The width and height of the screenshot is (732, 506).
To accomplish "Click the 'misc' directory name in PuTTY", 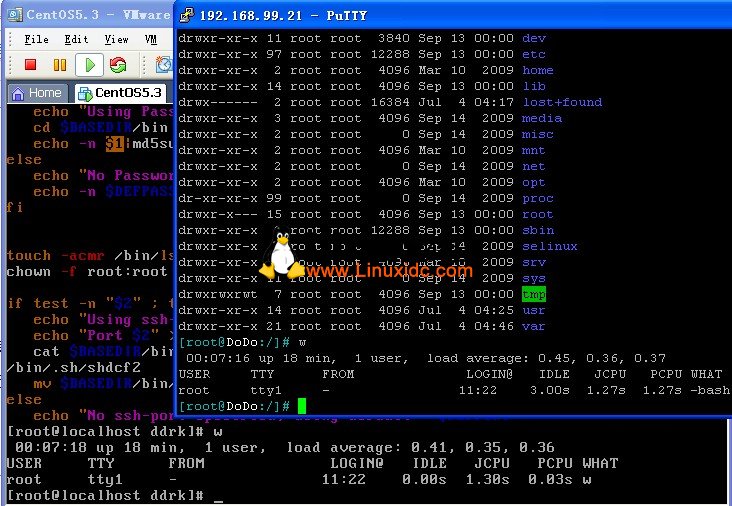I will pyautogui.click(x=538, y=134).
